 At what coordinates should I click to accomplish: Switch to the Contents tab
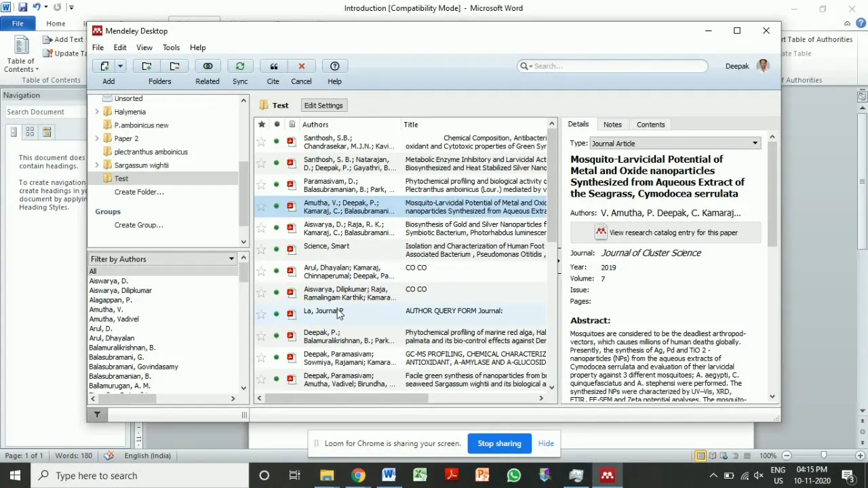(650, 125)
